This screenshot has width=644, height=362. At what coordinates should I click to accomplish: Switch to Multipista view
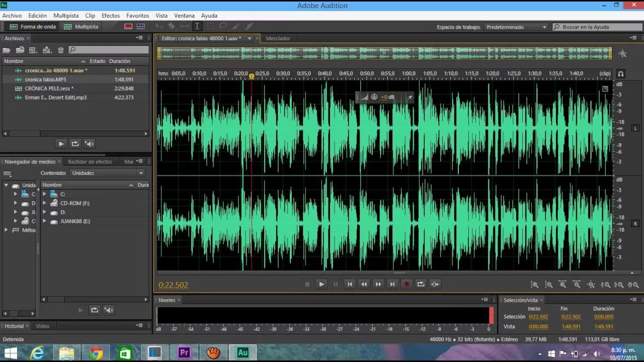81,26
